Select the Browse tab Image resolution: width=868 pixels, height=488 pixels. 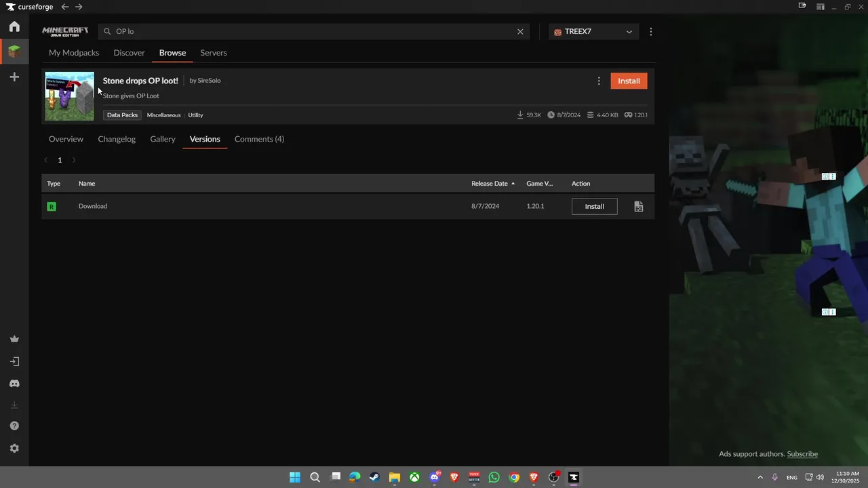click(172, 53)
